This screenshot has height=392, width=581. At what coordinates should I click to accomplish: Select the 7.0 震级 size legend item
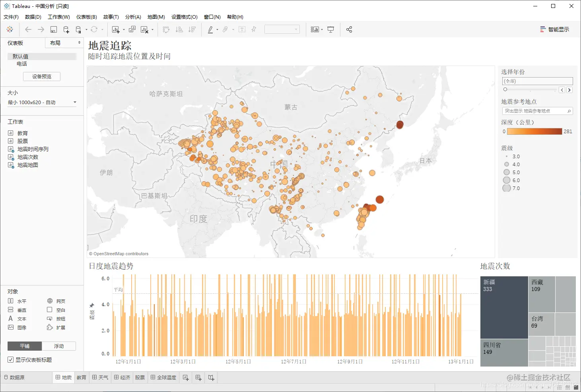click(x=512, y=188)
